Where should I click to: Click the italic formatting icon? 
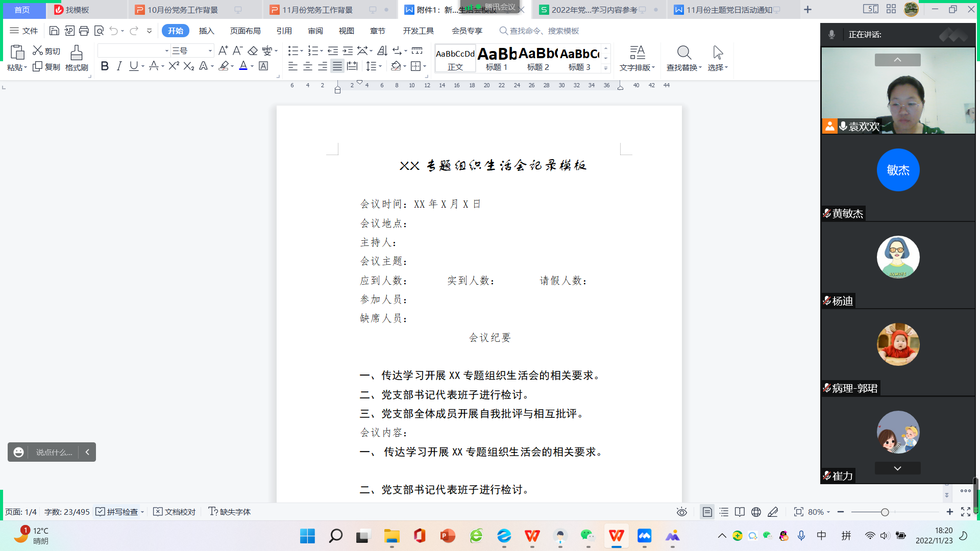tap(119, 66)
